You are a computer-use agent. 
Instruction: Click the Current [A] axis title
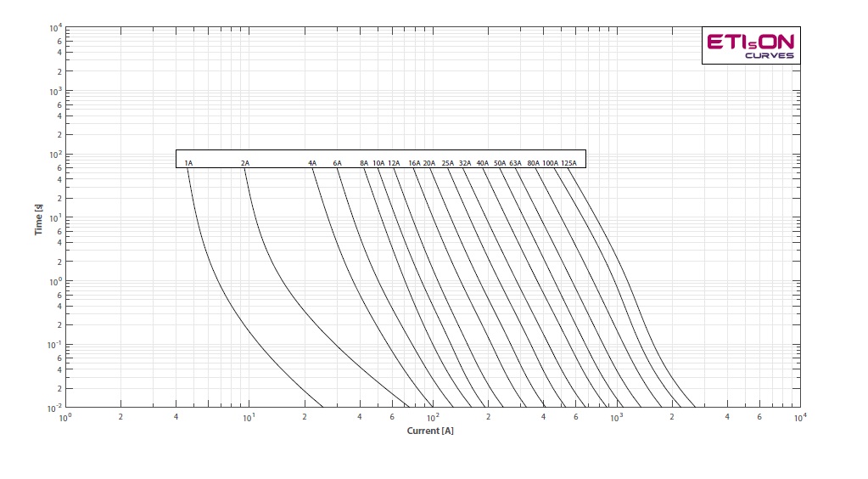(430, 431)
